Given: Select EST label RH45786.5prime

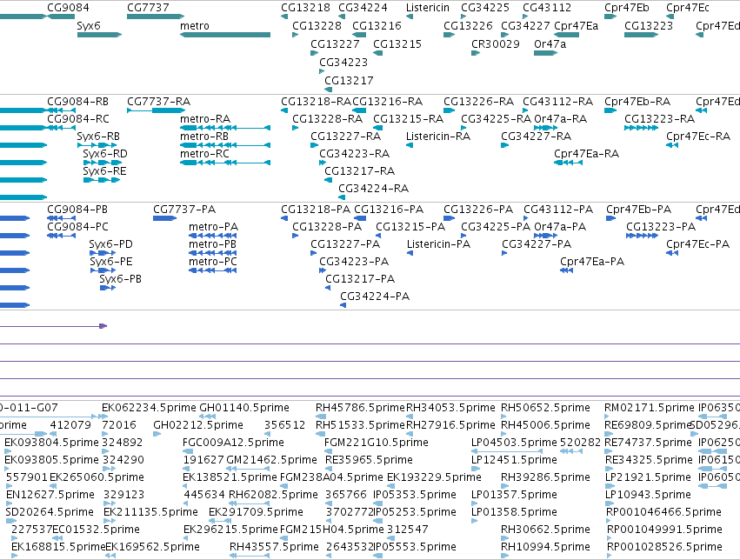Looking at the screenshot, I should coord(360,408).
